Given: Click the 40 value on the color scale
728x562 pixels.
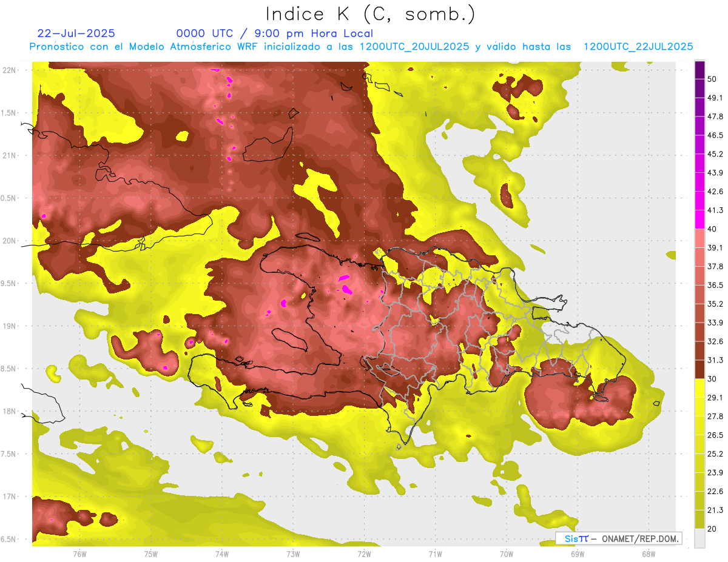Looking at the screenshot, I should pos(712,229).
